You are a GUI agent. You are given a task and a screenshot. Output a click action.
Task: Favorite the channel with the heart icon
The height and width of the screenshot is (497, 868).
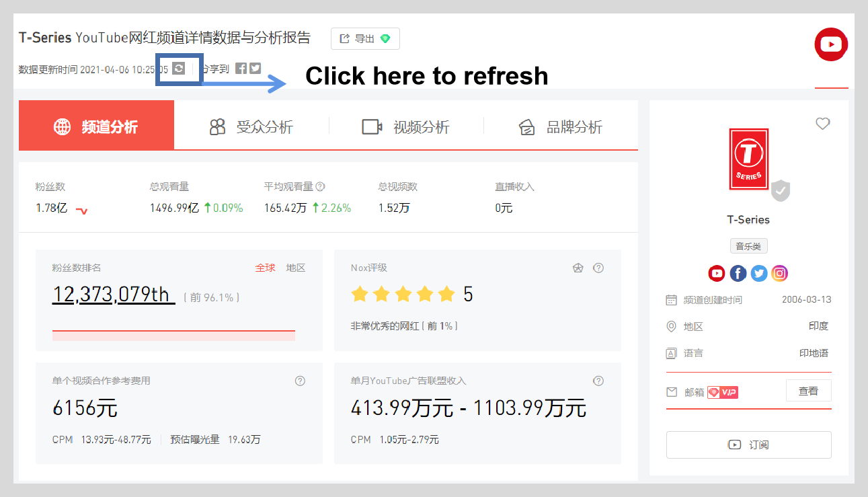[x=822, y=124]
